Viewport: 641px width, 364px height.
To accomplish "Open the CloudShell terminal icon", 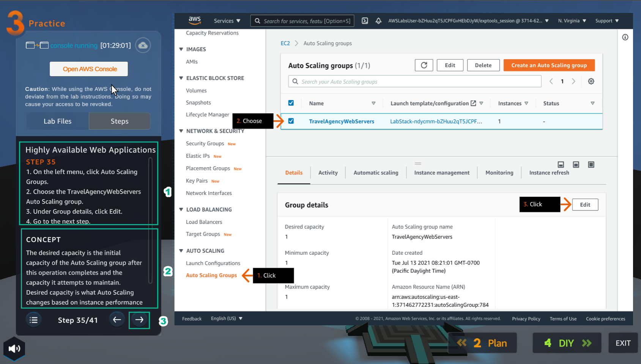I will (365, 21).
